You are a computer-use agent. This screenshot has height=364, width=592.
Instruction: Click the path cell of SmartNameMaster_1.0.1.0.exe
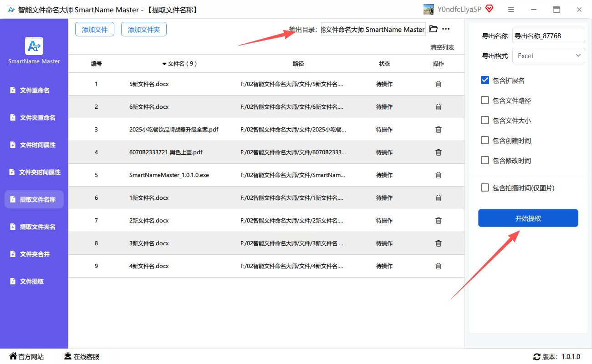pos(293,175)
